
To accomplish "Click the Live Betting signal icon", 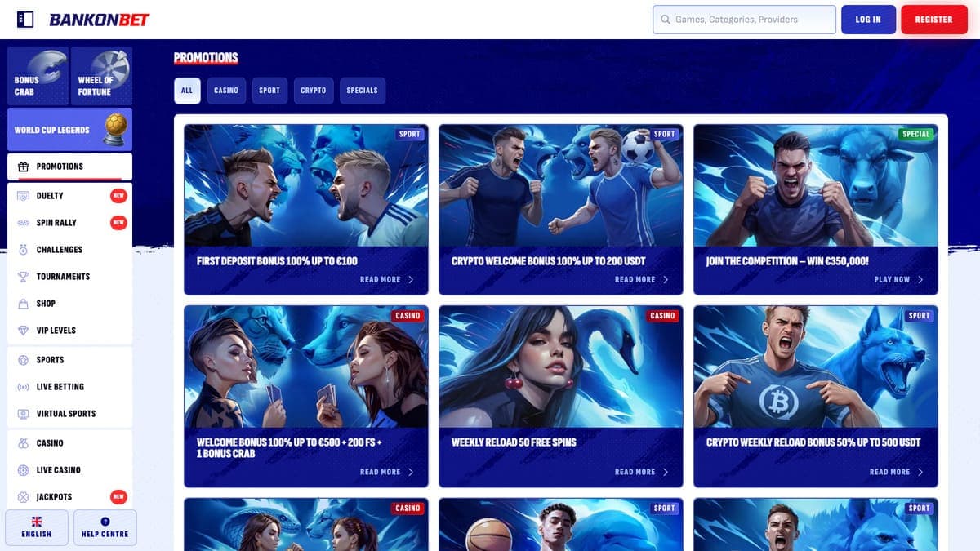I will tap(23, 387).
